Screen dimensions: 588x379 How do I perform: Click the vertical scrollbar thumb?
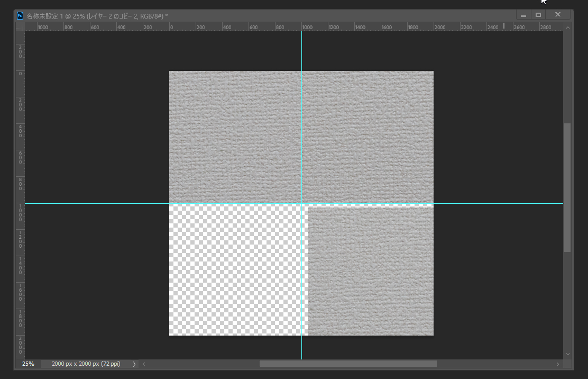pos(568,187)
